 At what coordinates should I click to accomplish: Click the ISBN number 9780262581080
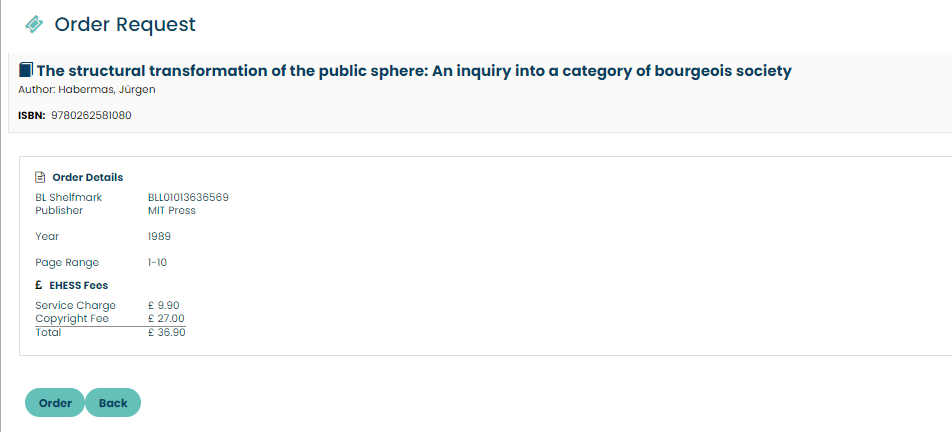tap(91, 115)
